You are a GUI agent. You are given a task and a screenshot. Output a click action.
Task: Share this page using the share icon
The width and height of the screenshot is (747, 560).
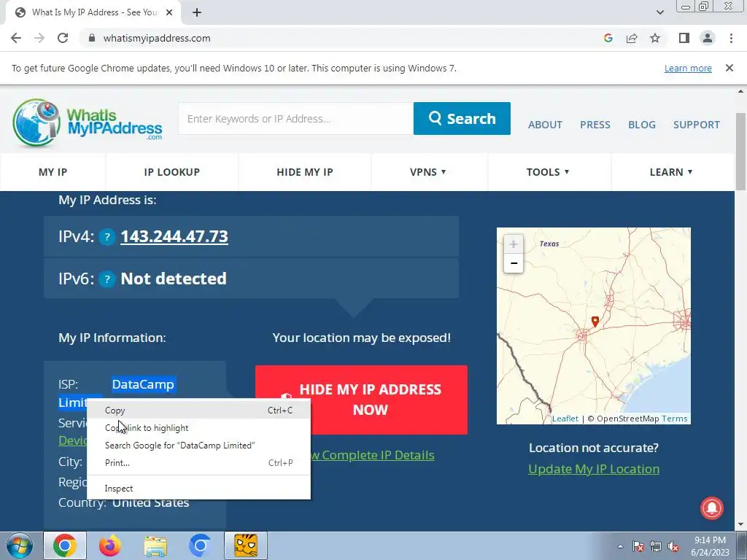click(632, 38)
